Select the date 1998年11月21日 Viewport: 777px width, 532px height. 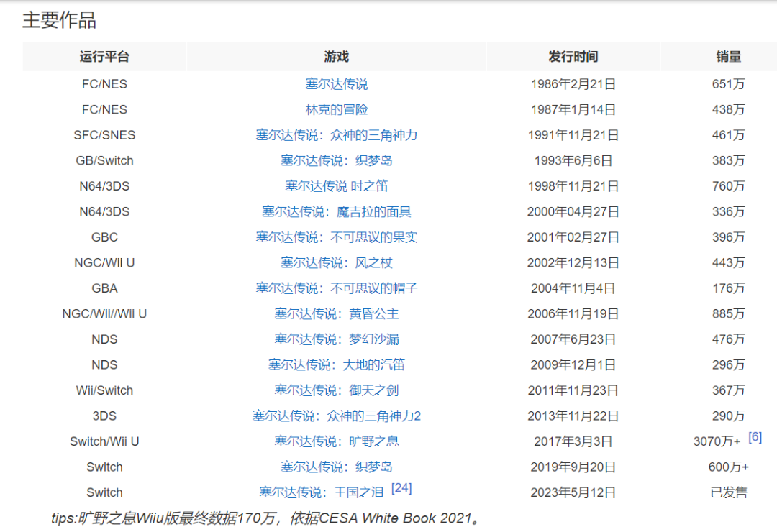573,185
